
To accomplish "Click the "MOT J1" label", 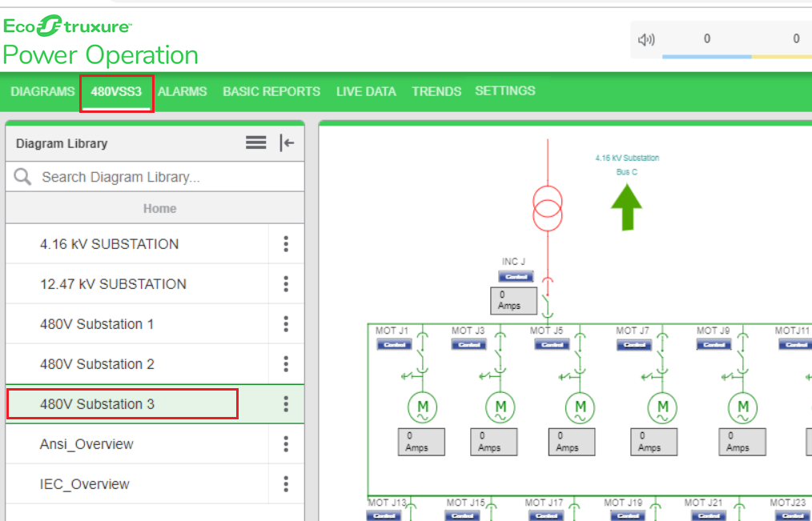I will click(x=392, y=331).
